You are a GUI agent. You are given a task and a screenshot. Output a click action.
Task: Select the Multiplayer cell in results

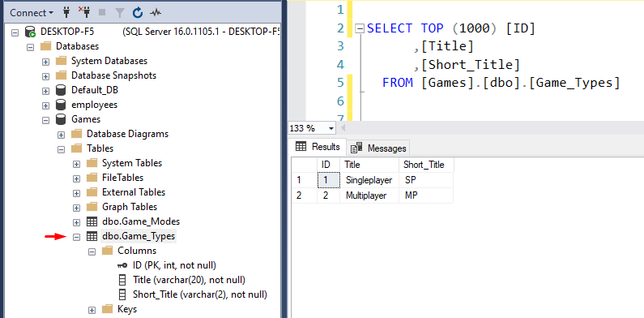coord(369,196)
